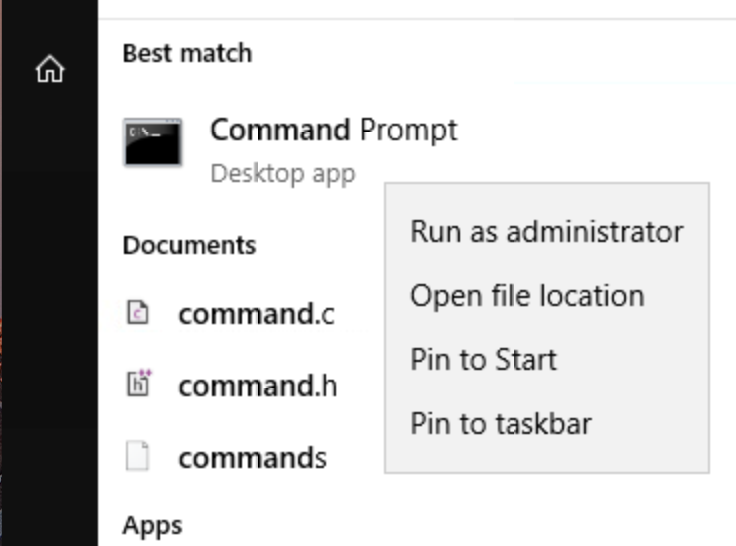Click the Desktop app subtitle
The width and height of the screenshot is (736, 546).
coord(282,174)
